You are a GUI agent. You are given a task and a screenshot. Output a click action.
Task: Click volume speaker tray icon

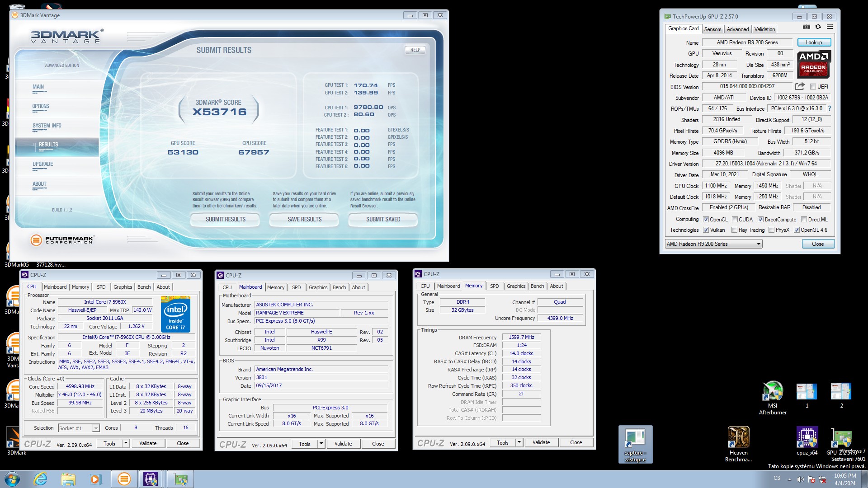point(800,479)
